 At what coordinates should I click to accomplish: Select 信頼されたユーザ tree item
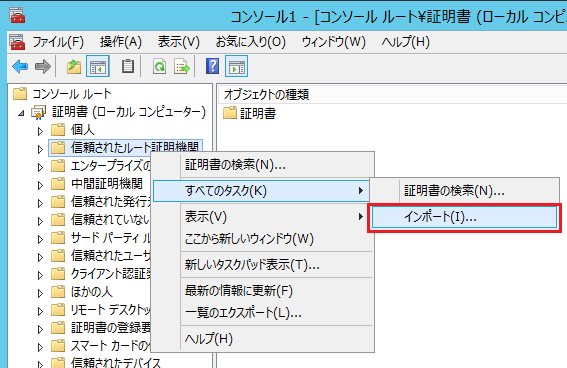[x=110, y=256]
